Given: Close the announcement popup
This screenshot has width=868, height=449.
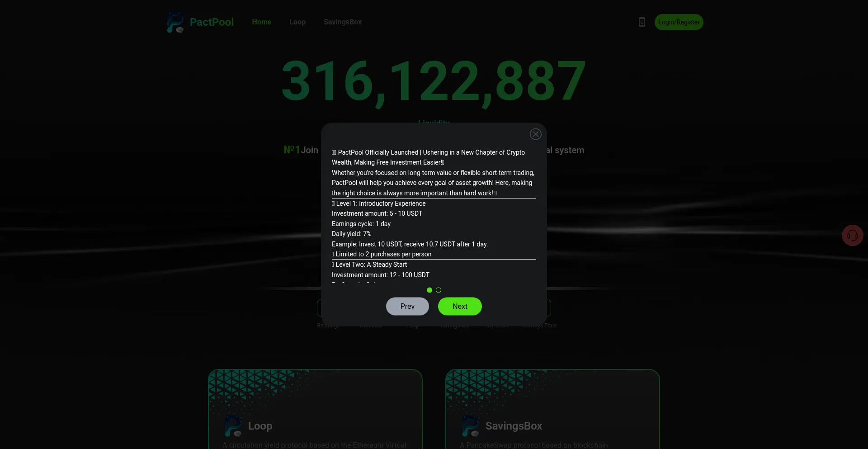Looking at the screenshot, I should [536, 134].
